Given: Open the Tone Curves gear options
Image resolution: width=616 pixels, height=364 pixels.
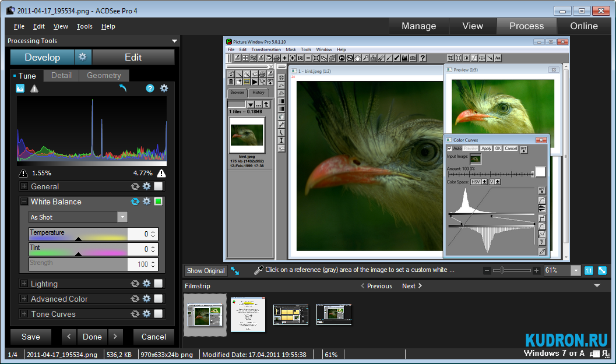Looking at the screenshot, I should [147, 314].
